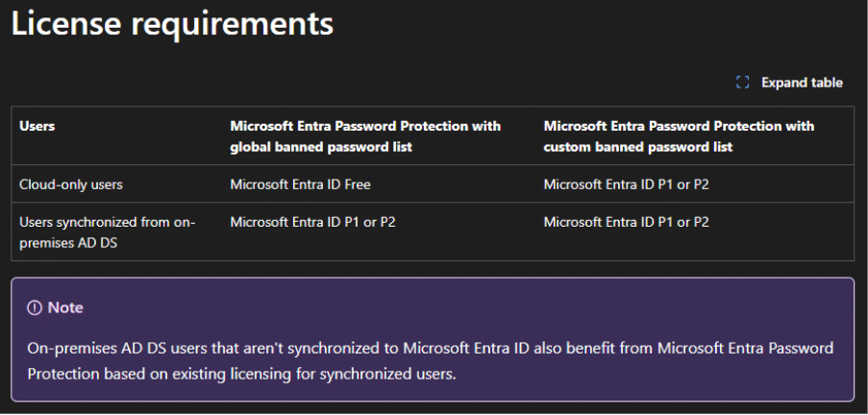
Task: Click the Note label in purple box
Action: coord(65,307)
